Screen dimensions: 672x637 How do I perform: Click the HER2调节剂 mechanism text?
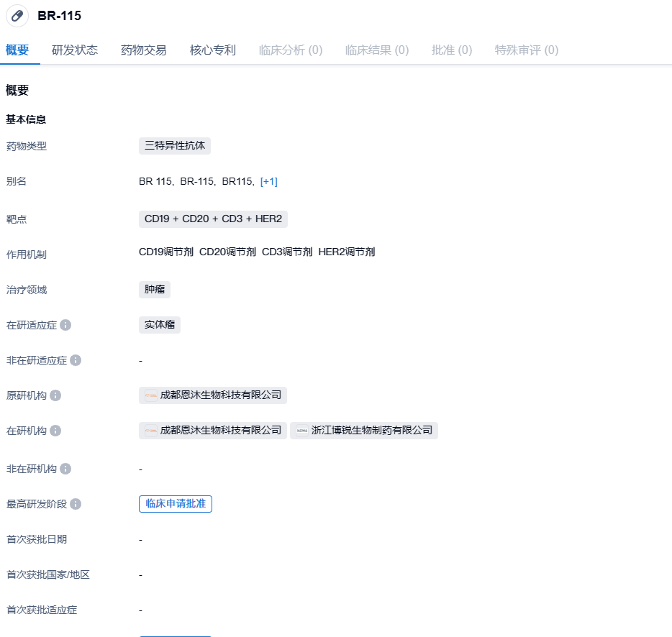tap(347, 252)
